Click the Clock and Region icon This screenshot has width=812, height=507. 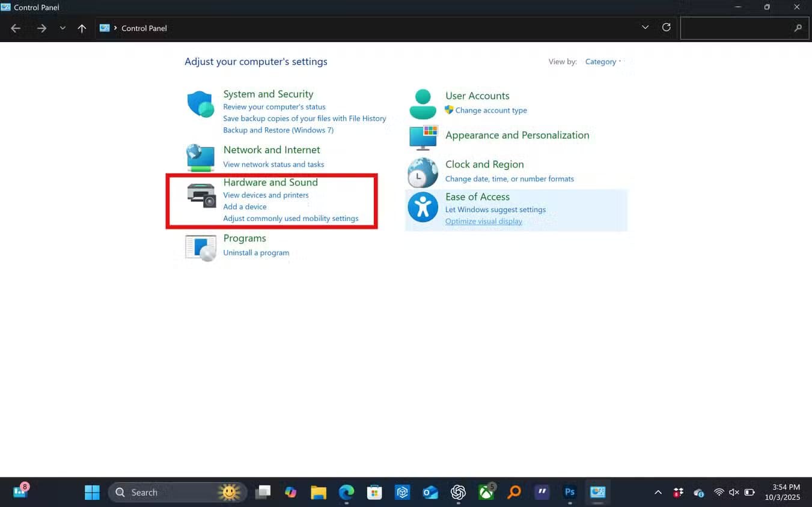423,172
